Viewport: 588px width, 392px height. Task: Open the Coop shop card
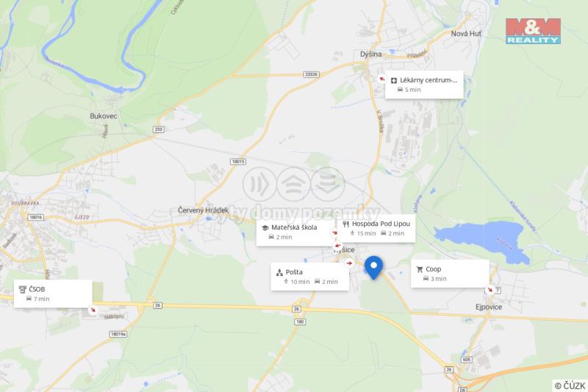pos(450,274)
